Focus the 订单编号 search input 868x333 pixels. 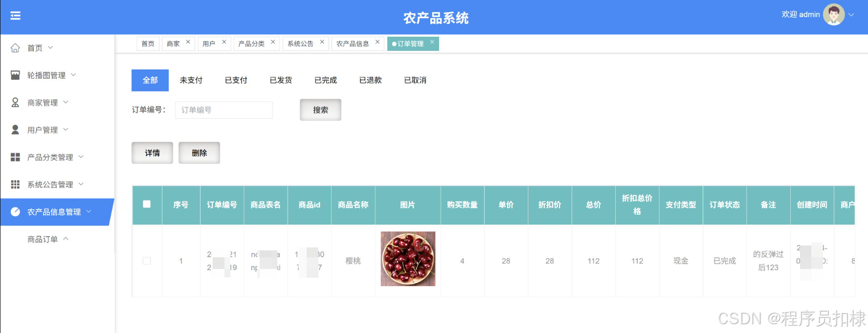pyautogui.click(x=224, y=110)
